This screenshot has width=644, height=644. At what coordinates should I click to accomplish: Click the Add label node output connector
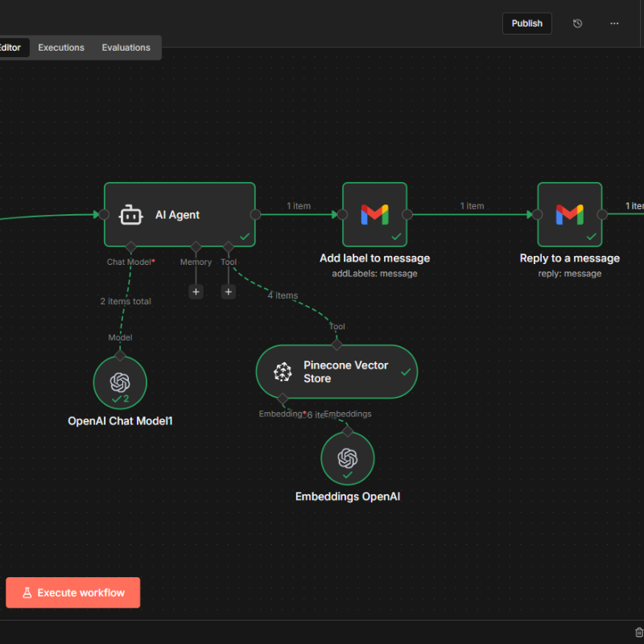pyautogui.click(x=407, y=214)
